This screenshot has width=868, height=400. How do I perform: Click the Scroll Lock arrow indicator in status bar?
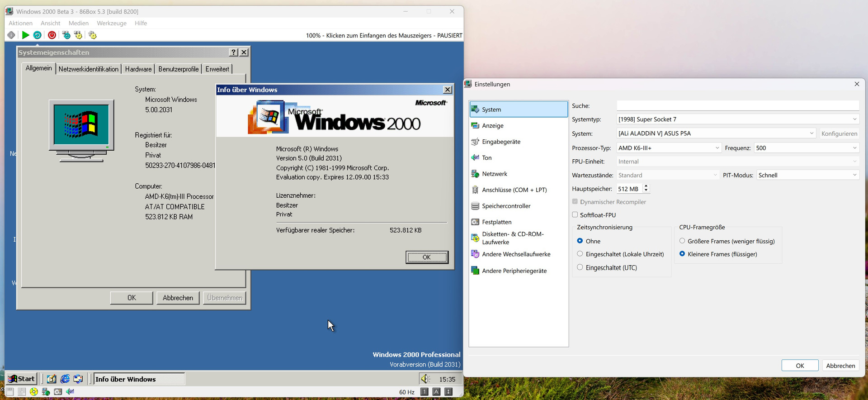(448, 392)
